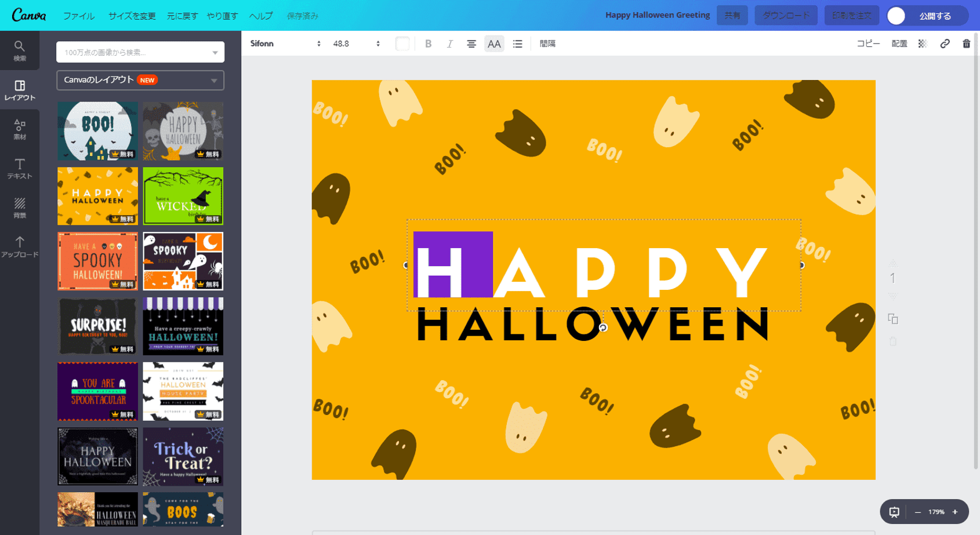Click the ダウンロード button
980x535 pixels.
pos(786,15)
